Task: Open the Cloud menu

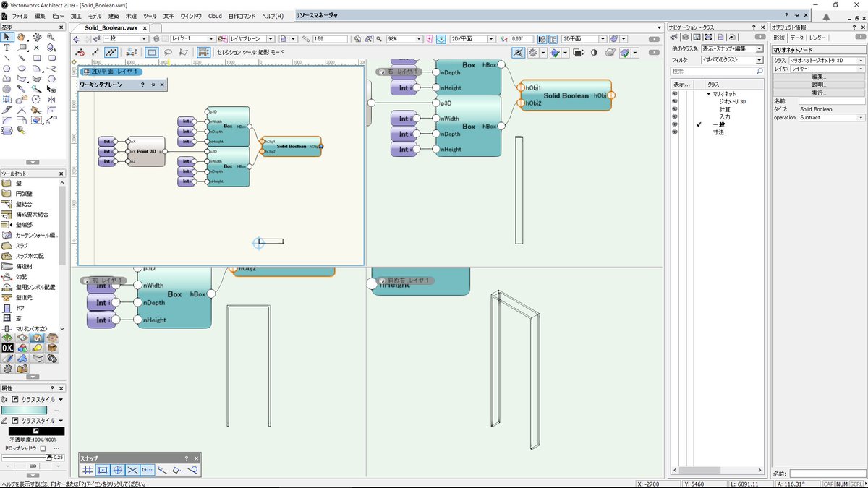Action: pos(215,16)
